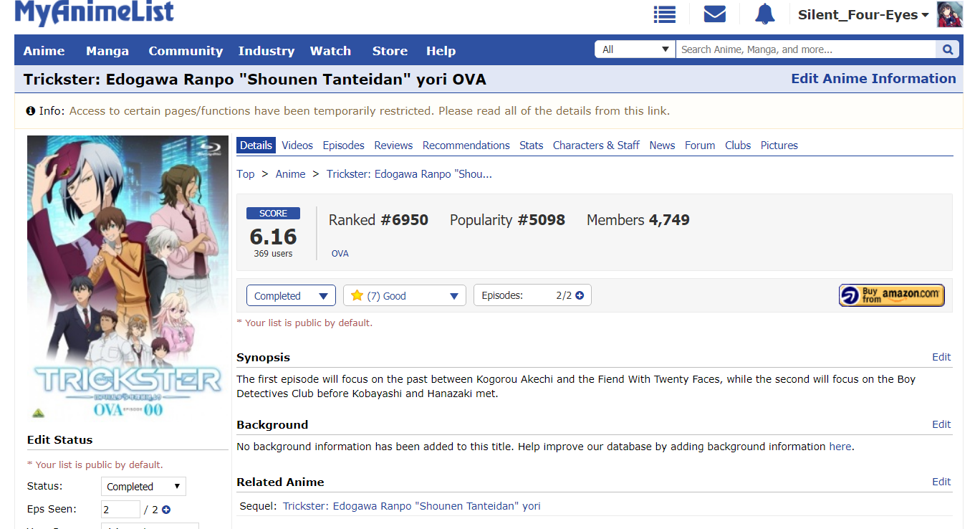The width and height of the screenshot is (980, 529).
Task: Switch to the News tab
Action: coord(662,146)
